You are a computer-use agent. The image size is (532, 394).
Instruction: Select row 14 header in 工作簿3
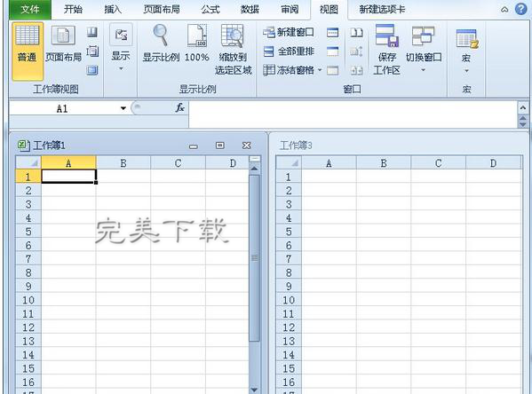[x=289, y=355]
